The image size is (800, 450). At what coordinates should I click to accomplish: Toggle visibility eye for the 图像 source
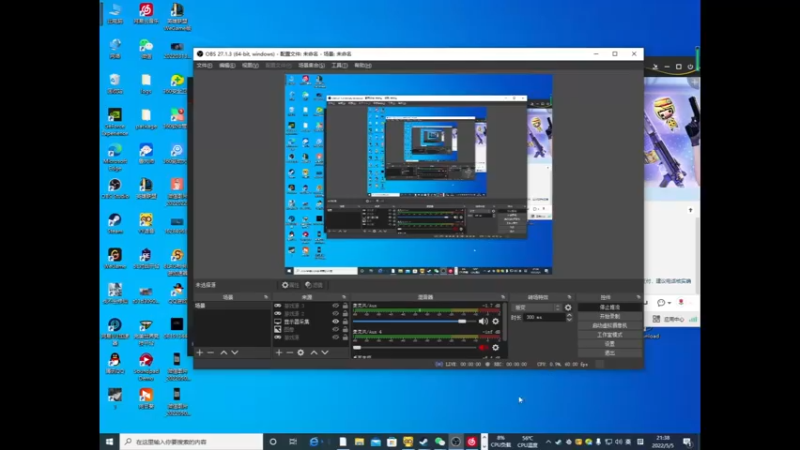[335, 330]
